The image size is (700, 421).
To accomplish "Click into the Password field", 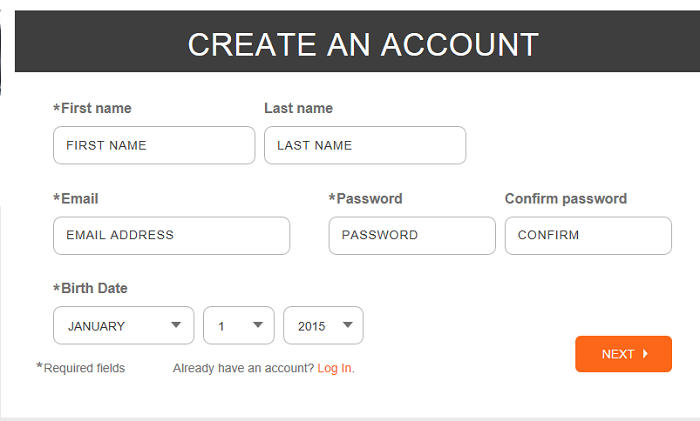I will [x=412, y=236].
